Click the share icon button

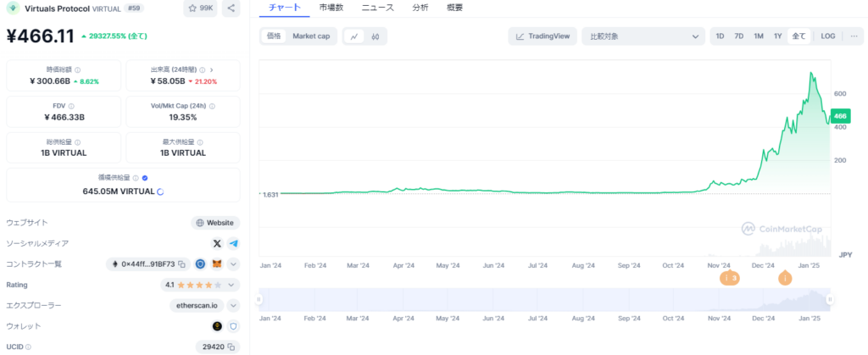point(231,8)
